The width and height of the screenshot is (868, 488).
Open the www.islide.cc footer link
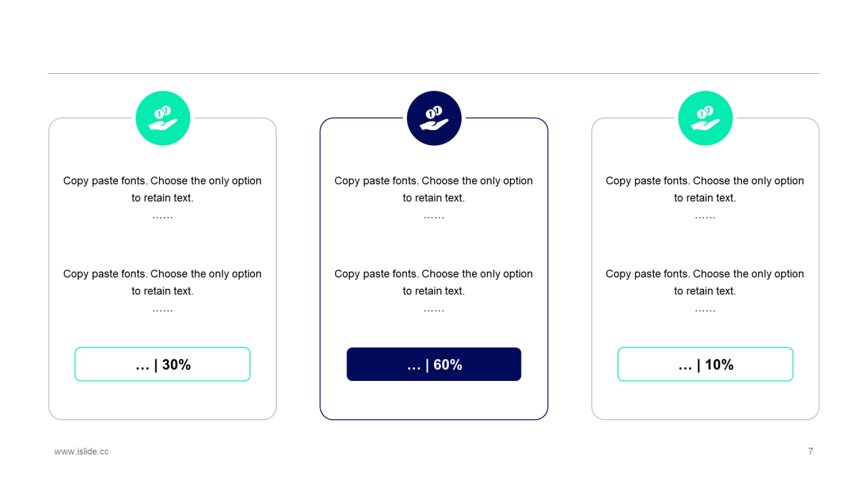[x=81, y=451]
